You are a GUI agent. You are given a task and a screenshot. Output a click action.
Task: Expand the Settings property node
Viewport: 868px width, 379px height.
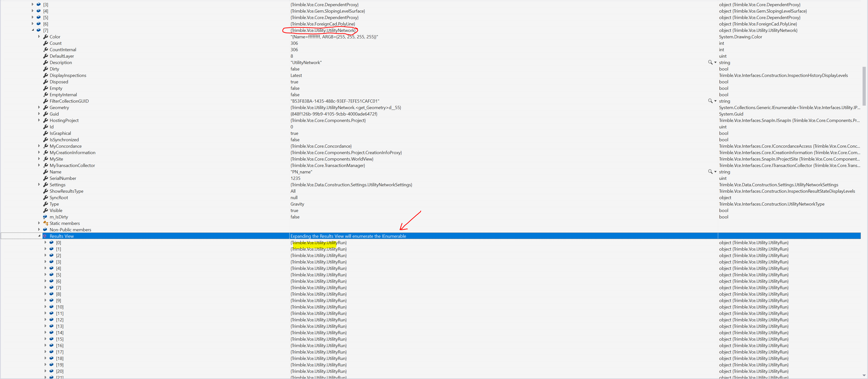[x=39, y=185]
